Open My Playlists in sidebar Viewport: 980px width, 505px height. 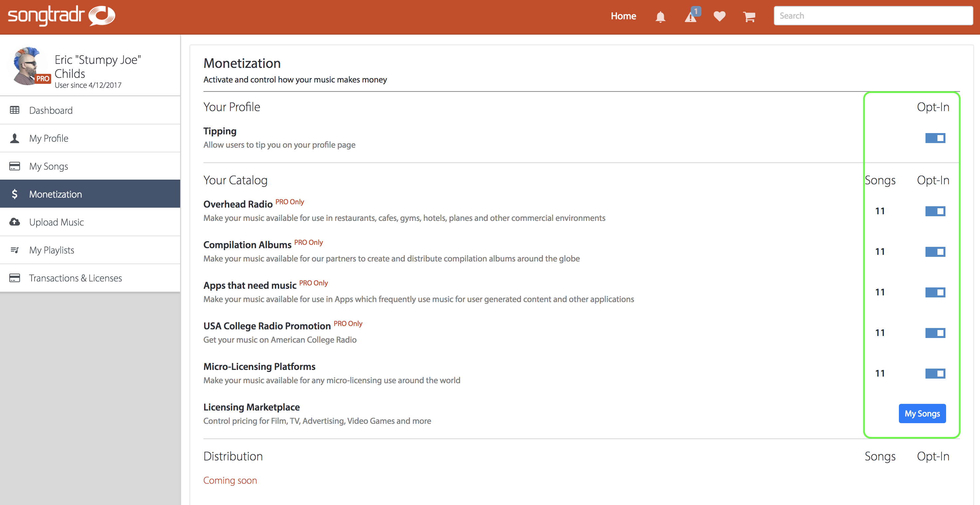(x=90, y=250)
